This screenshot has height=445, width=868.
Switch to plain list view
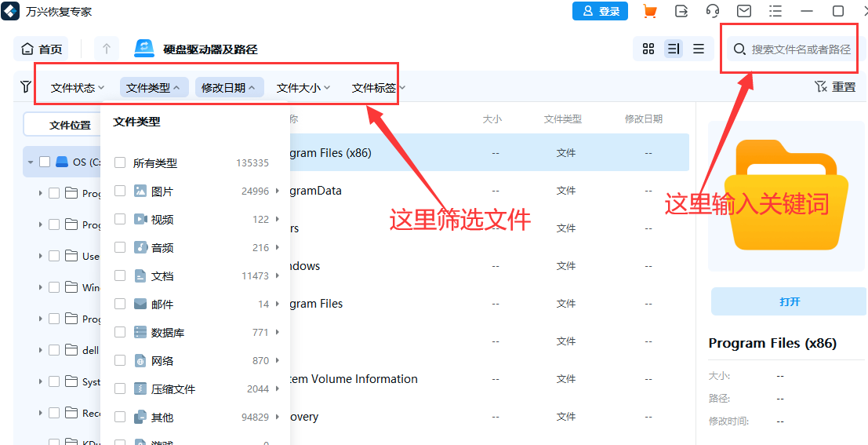(699, 49)
